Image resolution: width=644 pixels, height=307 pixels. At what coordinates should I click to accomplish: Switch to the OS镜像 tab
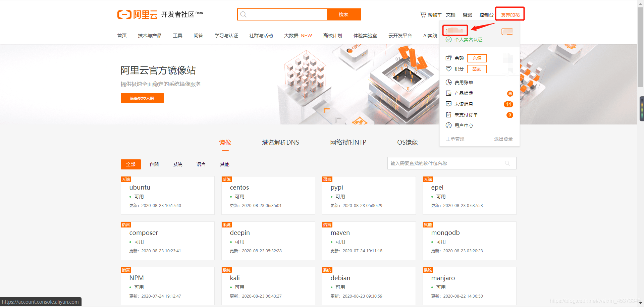pyautogui.click(x=408, y=143)
